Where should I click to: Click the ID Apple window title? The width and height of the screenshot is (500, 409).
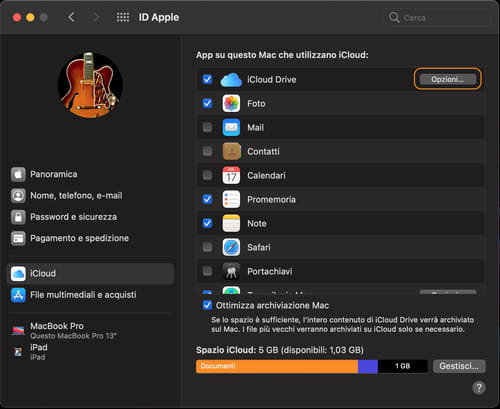(x=159, y=17)
